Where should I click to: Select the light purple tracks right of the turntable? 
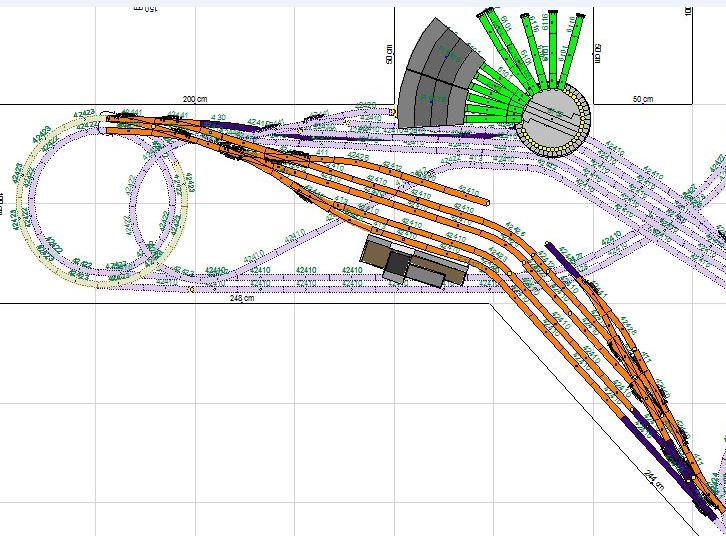tap(640, 180)
